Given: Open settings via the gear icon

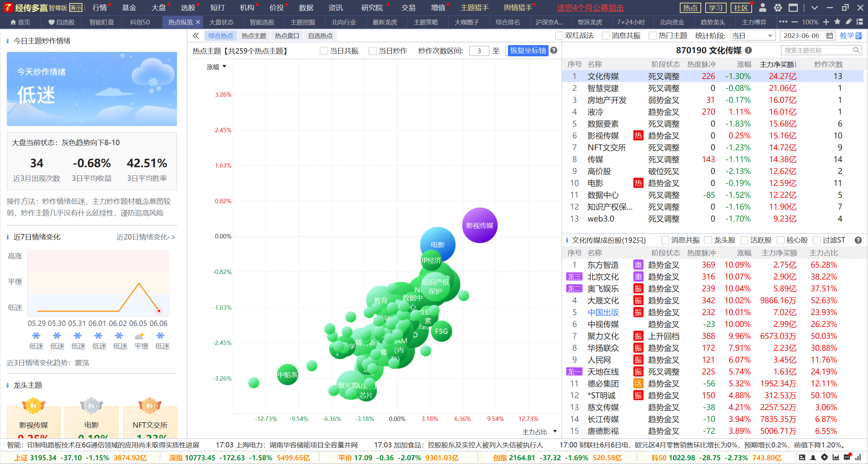Looking at the screenshot, I should pyautogui.click(x=778, y=7).
